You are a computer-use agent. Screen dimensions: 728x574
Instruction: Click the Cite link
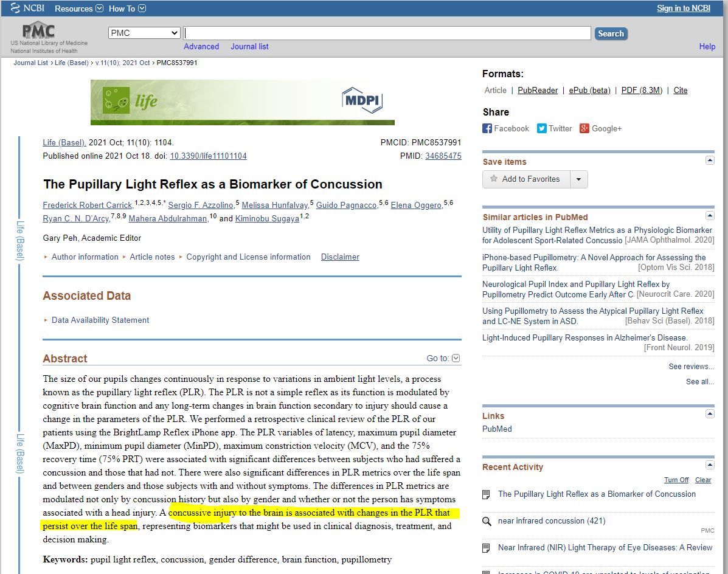click(x=680, y=90)
